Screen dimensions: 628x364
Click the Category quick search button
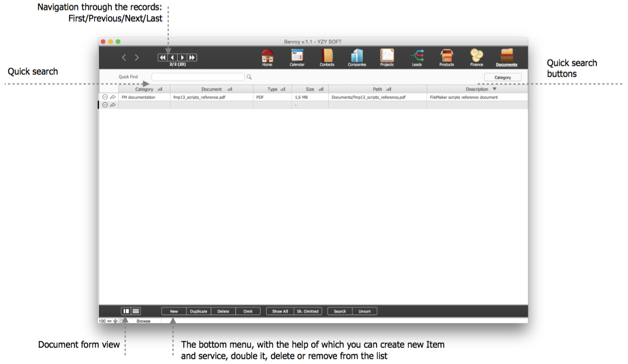pyautogui.click(x=502, y=77)
